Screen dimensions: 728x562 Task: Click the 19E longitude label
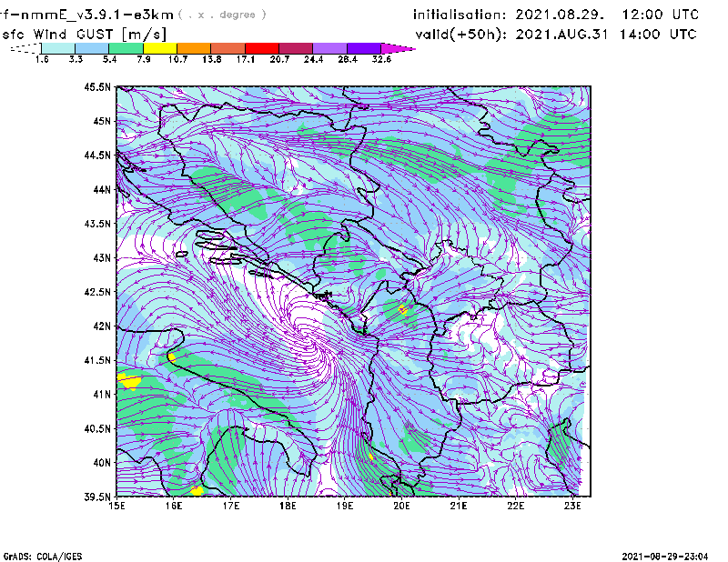(x=345, y=506)
